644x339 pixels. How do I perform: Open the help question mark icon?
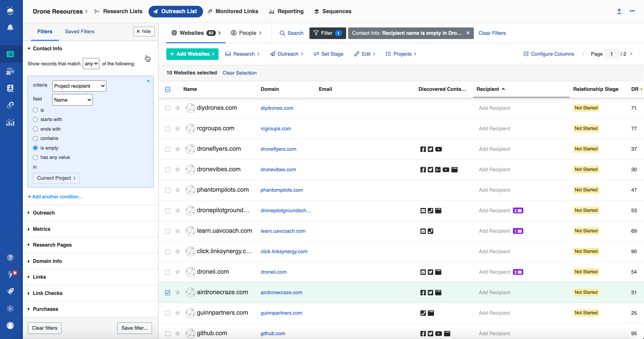coord(10,258)
